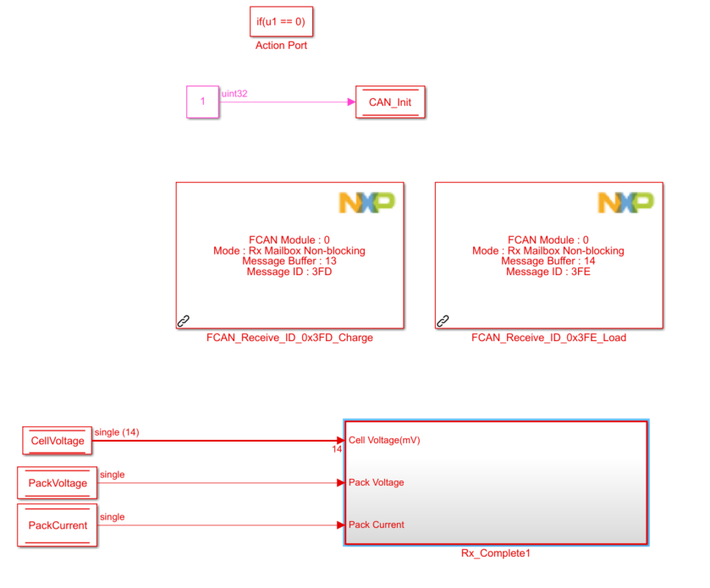Click the NXP logo on the Charge receive block
Viewport: 710px width, 588px height.
click(367, 202)
